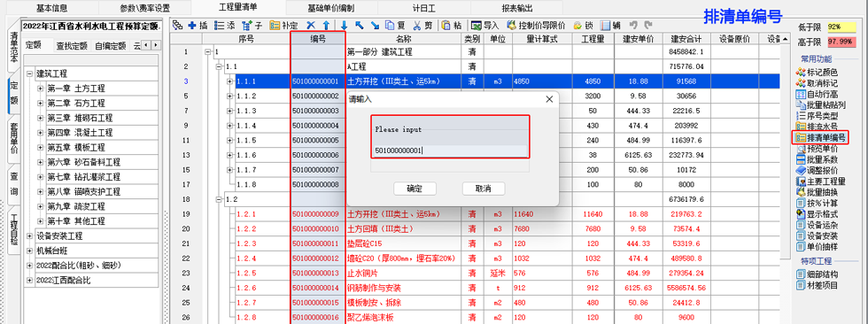
Task: Click the redo arrow in the toolbar
Action: click(647, 25)
